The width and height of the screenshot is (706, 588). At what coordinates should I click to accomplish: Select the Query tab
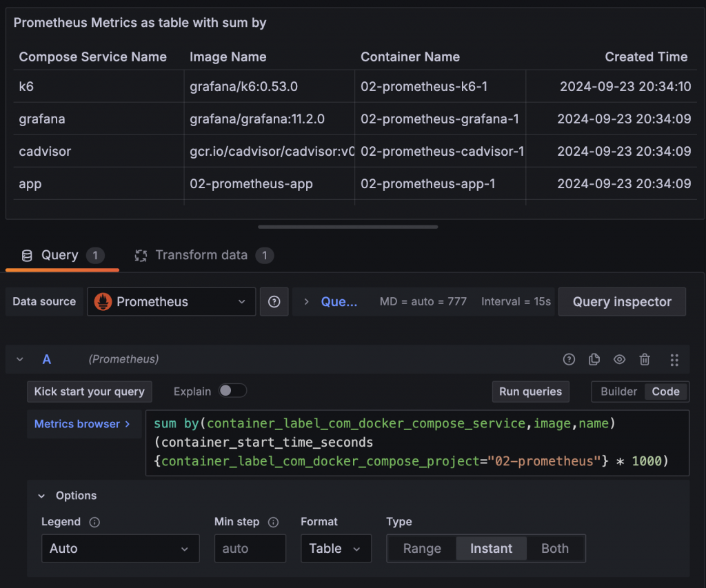(x=60, y=256)
